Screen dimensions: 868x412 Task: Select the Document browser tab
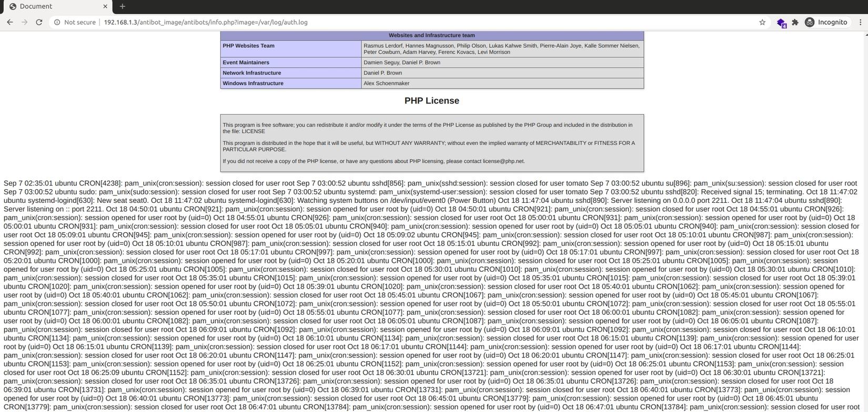[x=58, y=7]
